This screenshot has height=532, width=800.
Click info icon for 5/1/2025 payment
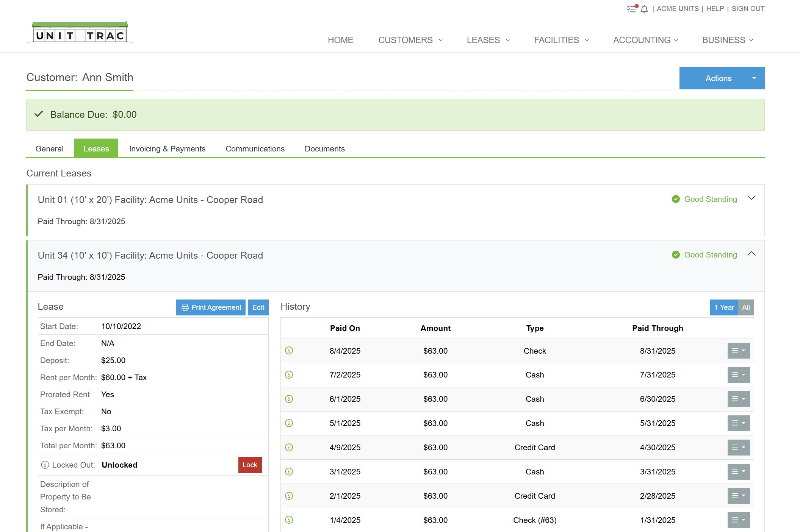pyautogui.click(x=289, y=423)
